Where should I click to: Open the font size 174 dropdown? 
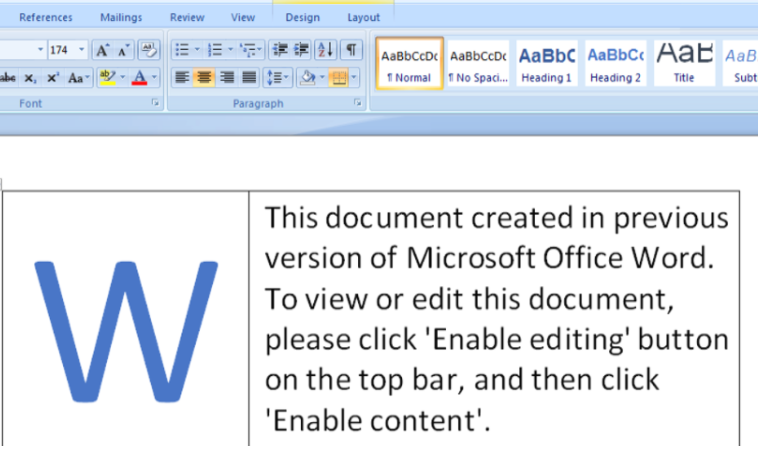pos(82,50)
